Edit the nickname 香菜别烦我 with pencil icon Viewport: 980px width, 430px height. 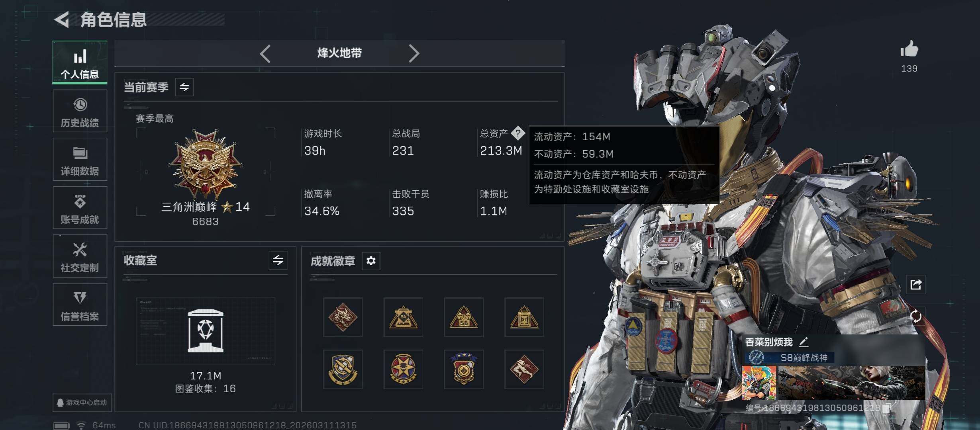pos(804,342)
